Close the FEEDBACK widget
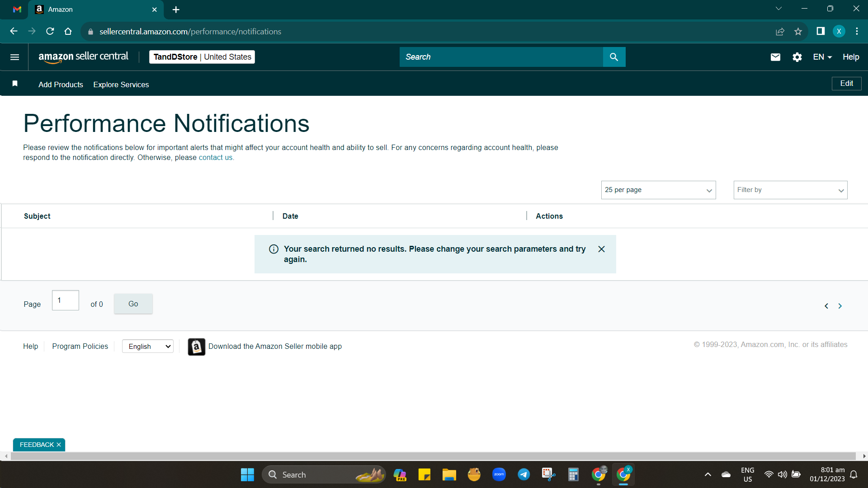Screen dimensions: 868x488 click(x=59, y=445)
